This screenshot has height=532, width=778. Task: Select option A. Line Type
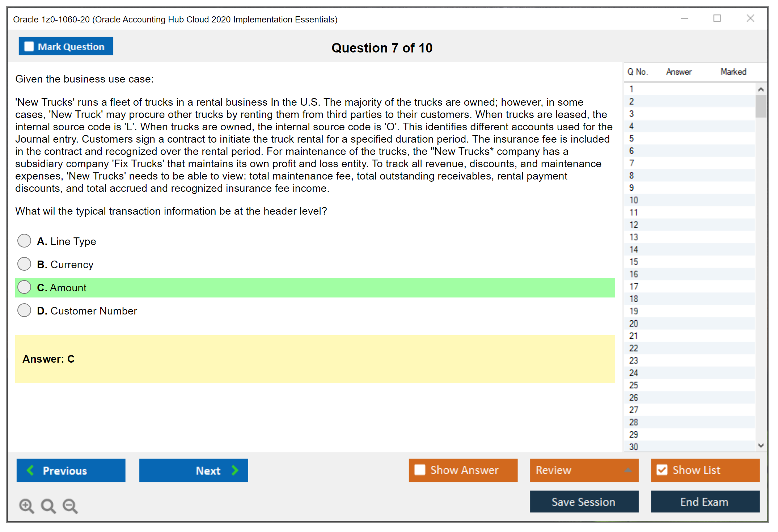[24, 241]
